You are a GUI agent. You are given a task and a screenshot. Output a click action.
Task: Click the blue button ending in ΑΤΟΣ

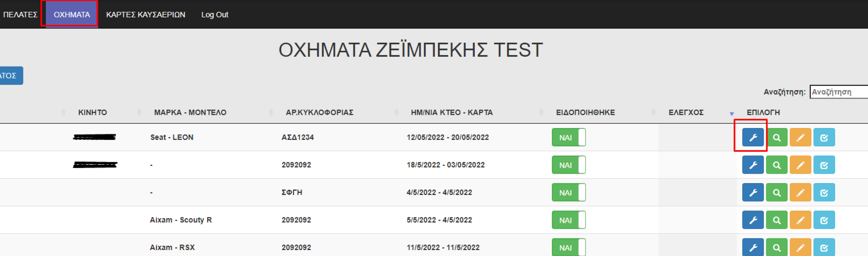click(10, 76)
